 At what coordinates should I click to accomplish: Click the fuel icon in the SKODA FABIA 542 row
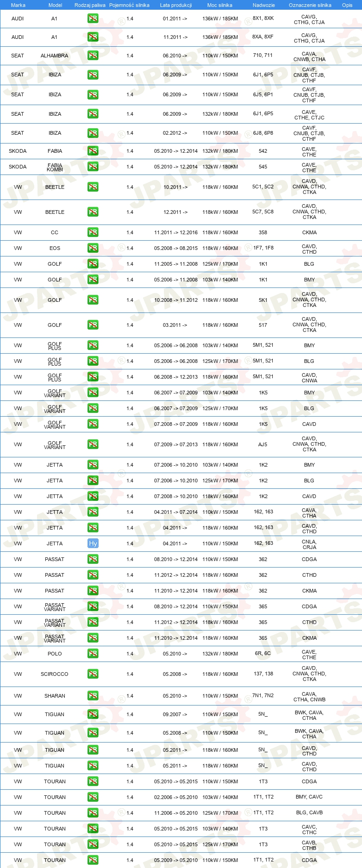coord(93,151)
